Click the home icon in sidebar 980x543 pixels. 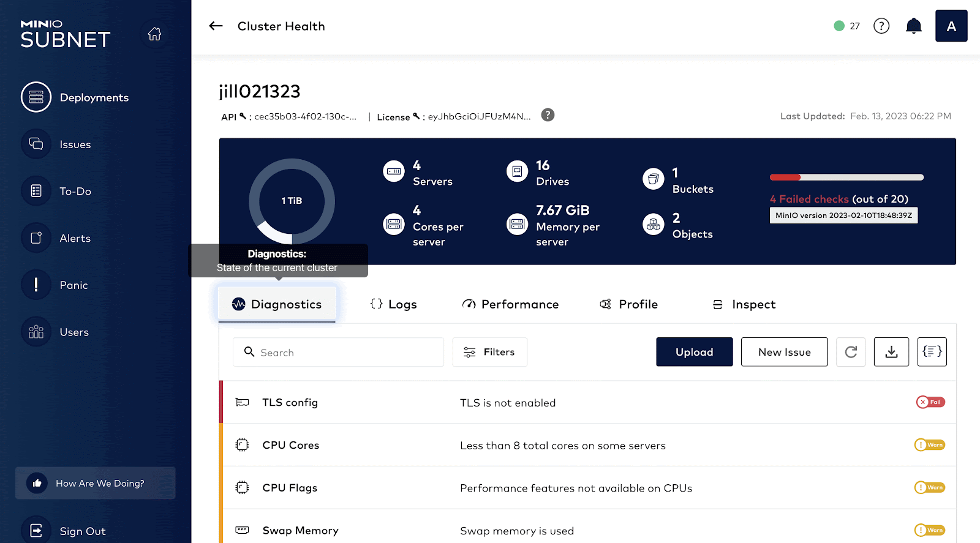(154, 34)
